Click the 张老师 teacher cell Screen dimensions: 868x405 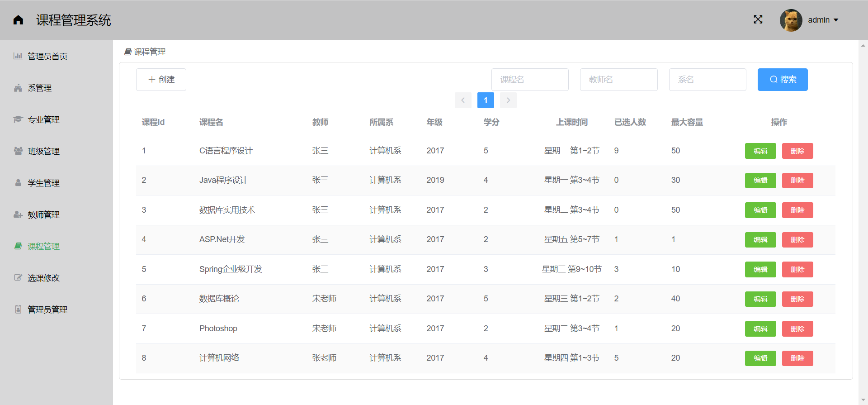point(324,358)
